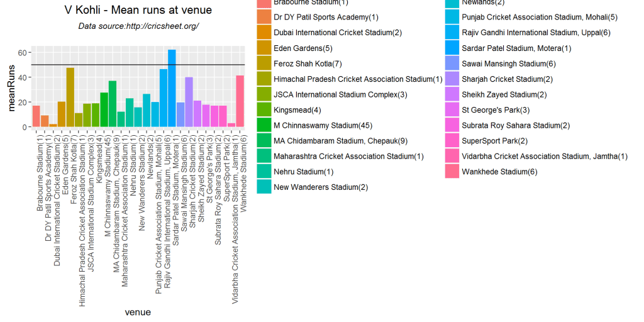Click the tallest blue bar in the chart
Viewport: 644px width, 322px height.
point(172,88)
